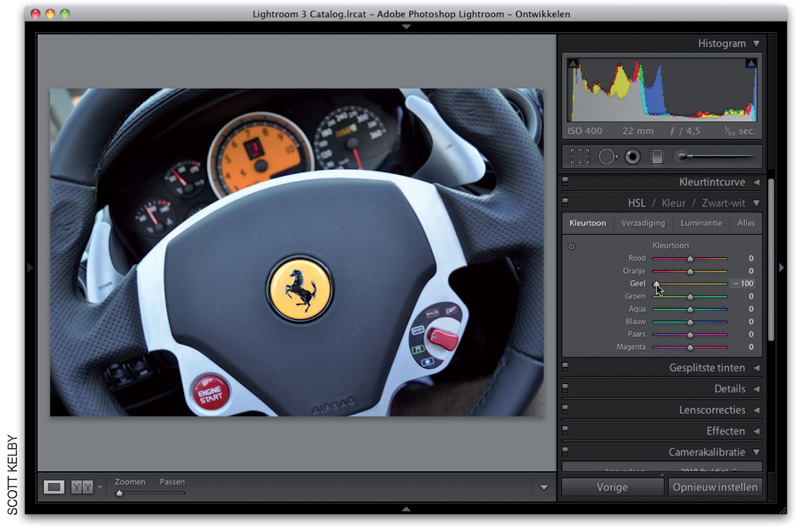Click the Vorige button
This screenshot has height=529, width=800.
coord(612,487)
